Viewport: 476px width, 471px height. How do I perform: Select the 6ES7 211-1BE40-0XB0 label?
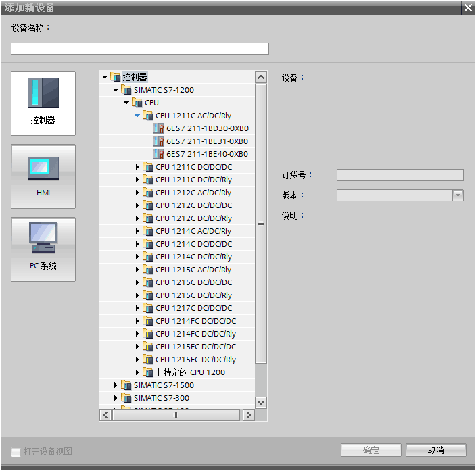(x=207, y=154)
